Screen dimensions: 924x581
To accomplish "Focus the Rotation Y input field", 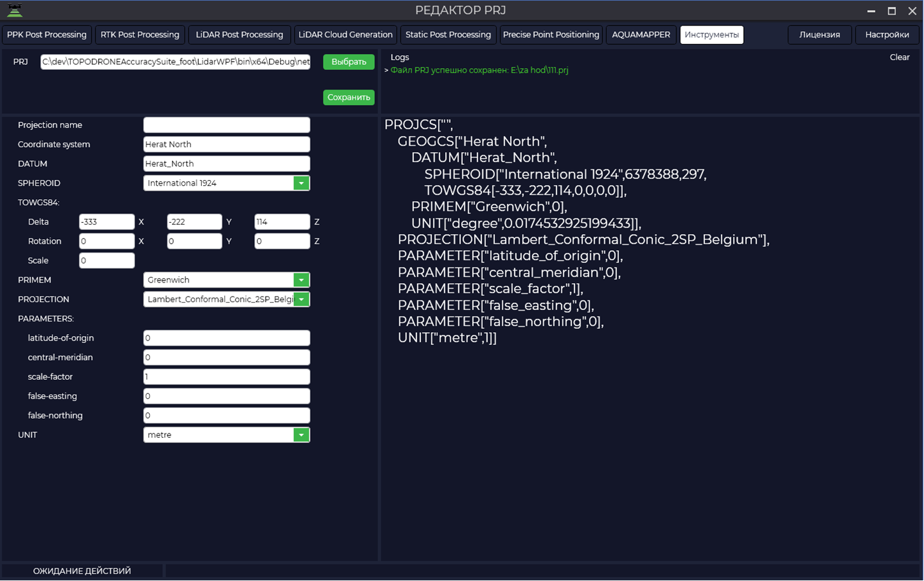I will click(x=195, y=241).
